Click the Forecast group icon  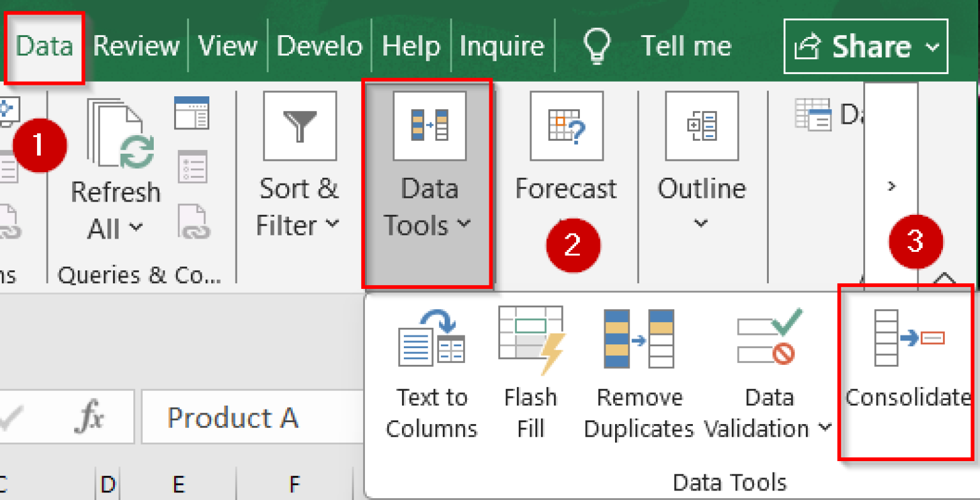[566, 126]
